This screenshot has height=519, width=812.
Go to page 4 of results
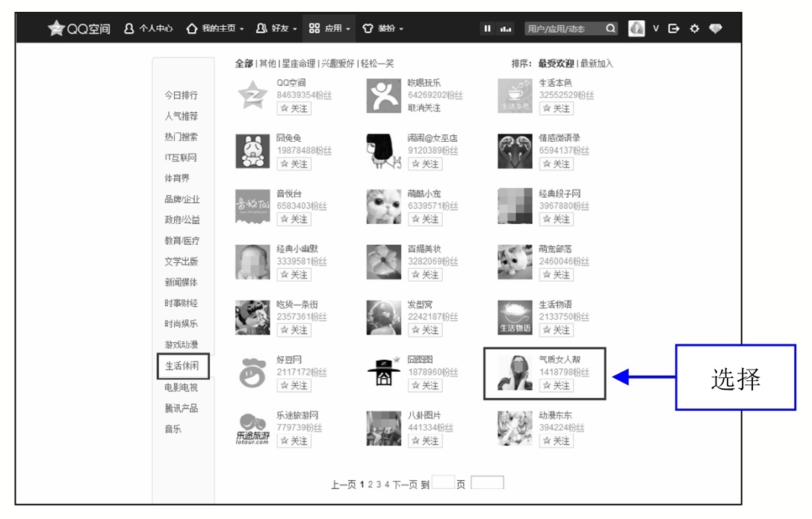pos(387,485)
